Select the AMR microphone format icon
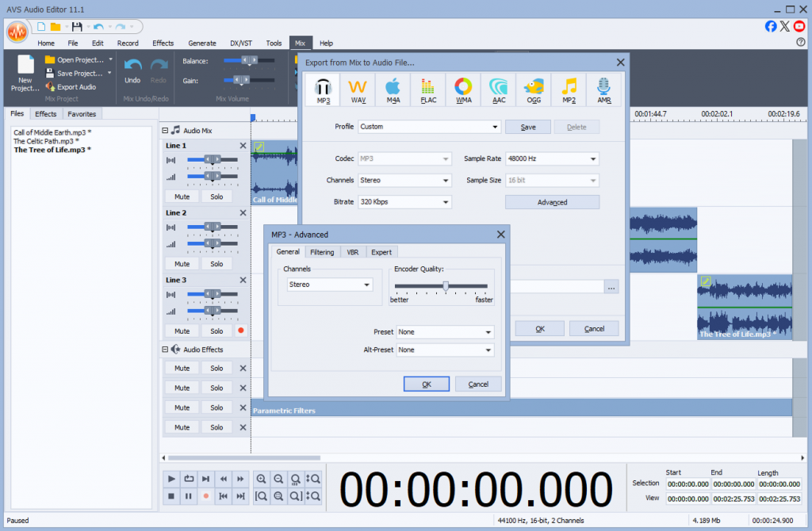Screen dimensions: 812x531 (603, 90)
